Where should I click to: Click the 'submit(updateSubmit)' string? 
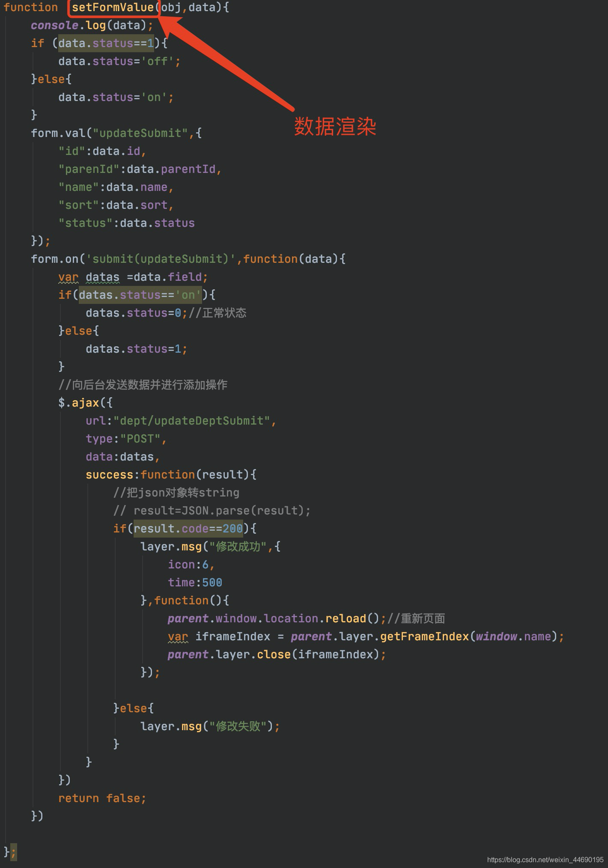(x=161, y=259)
